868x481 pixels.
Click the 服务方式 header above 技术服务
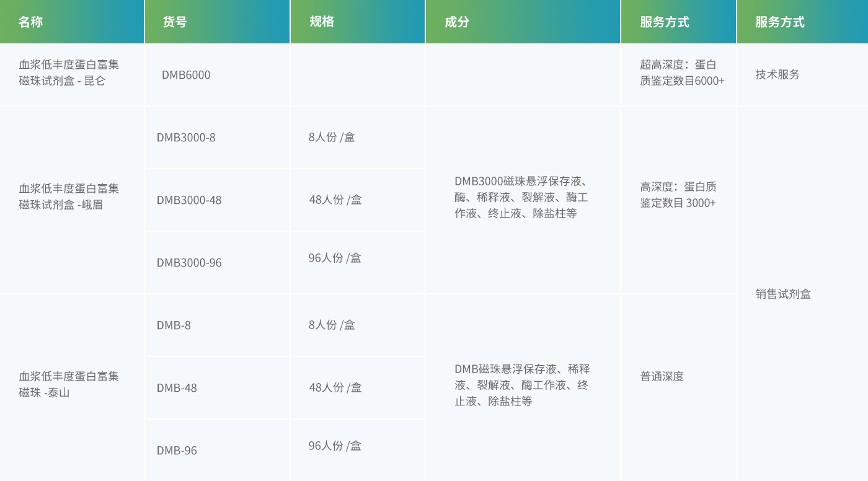(779, 22)
